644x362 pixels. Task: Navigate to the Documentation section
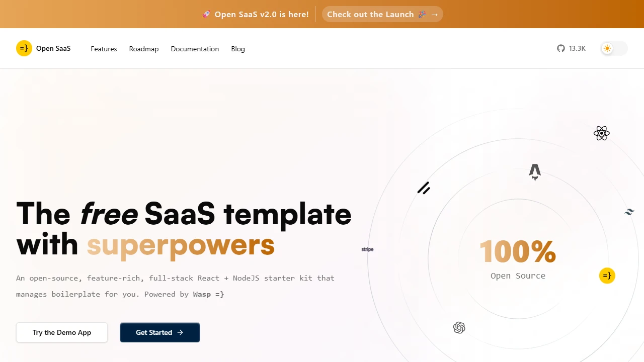tap(195, 49)
